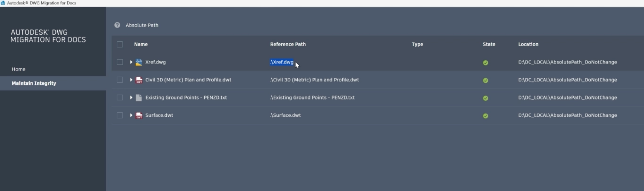Toggle the select-all header checkbox
The image size is (644, 191).
(x=120, y=44)
